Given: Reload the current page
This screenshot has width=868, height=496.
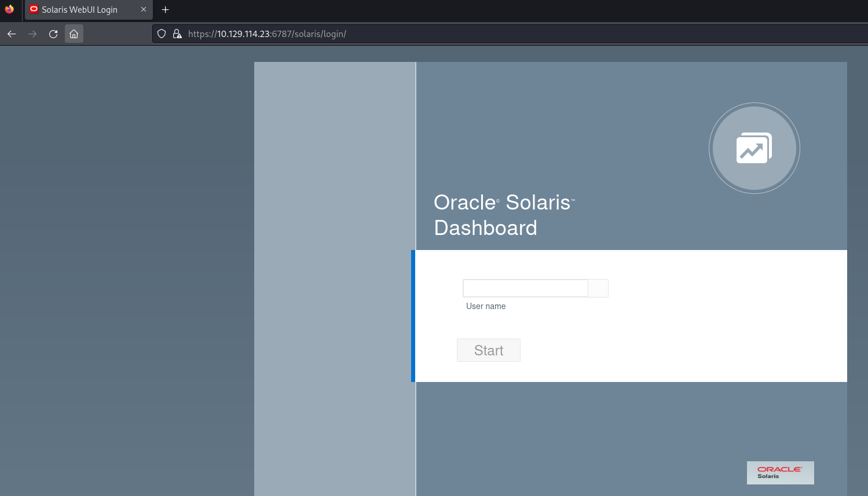Looking at the screenshot, I should 53,34.
